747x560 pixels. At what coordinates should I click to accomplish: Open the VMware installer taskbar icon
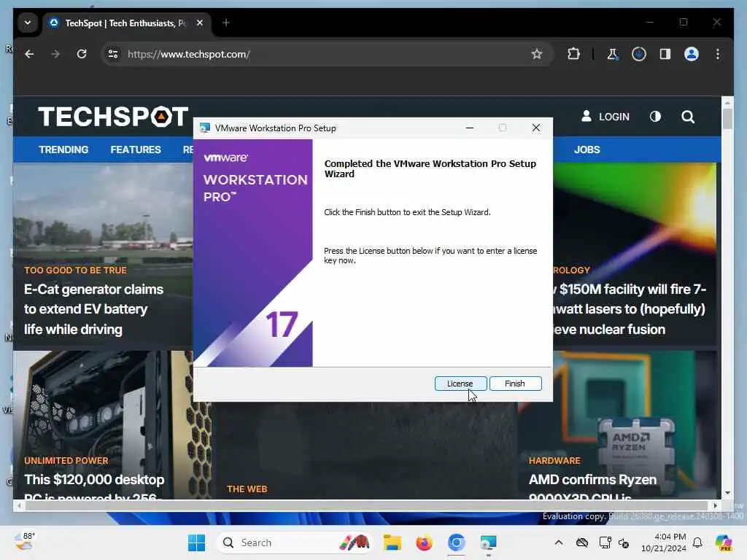click(488, 542)
